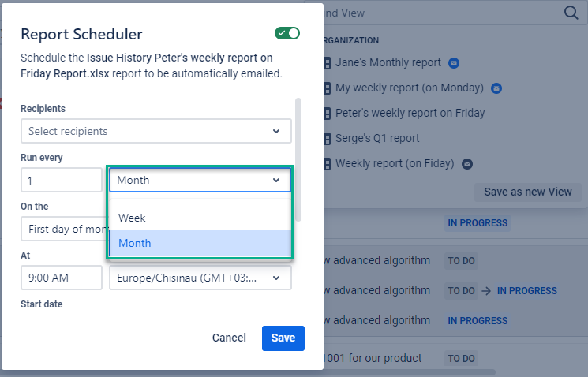The image size is (588, 377).
Task: Click view icon left of Weekly report (on Fiday)
Action: click(326, 164)
